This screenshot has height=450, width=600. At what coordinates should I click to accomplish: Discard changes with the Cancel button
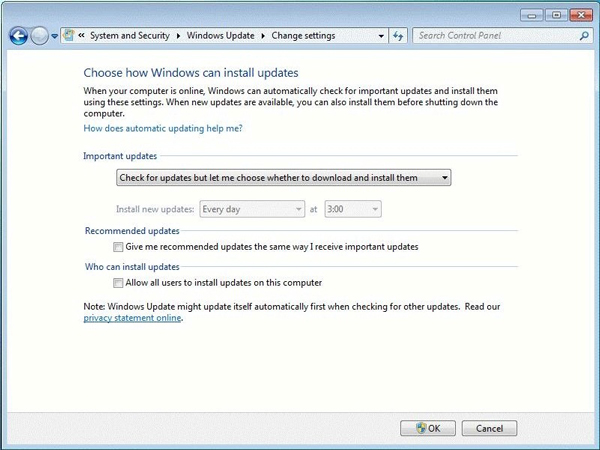click(x=489, y=428)
